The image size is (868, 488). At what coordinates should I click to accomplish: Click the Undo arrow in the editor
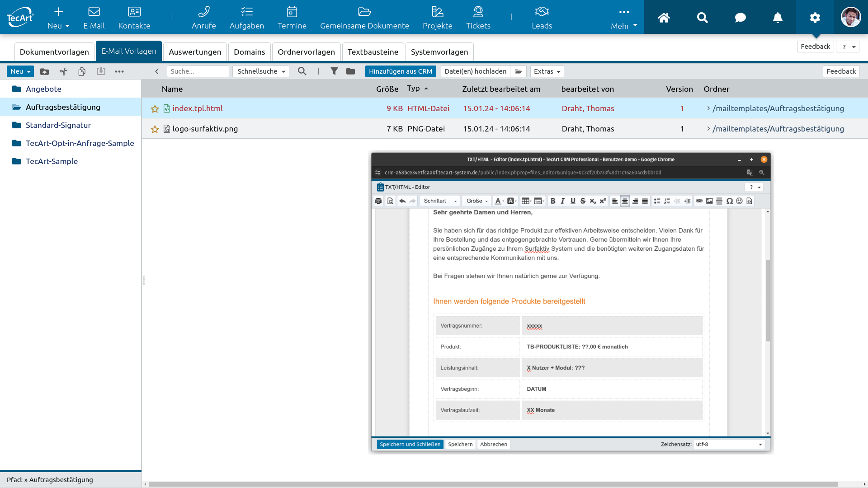point(402,201)
